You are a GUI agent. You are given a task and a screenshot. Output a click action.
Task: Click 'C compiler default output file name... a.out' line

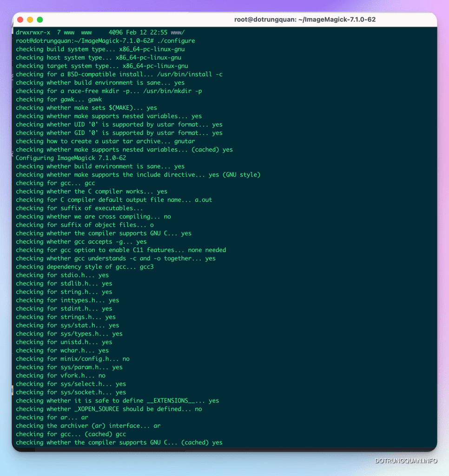114,200
